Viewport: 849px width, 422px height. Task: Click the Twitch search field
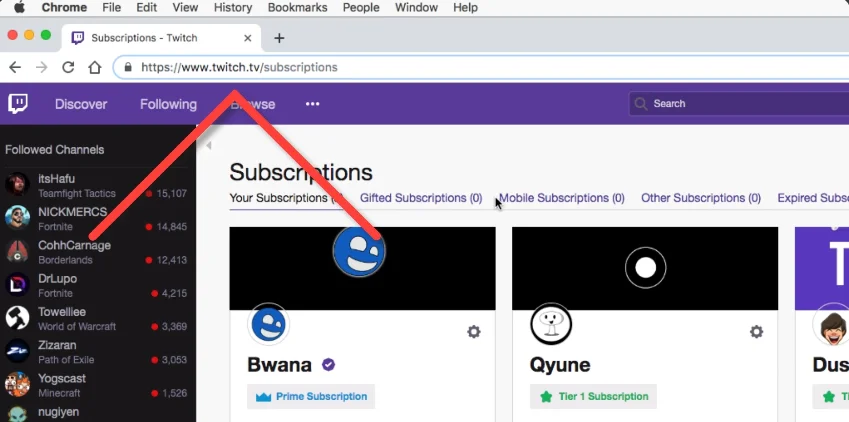pos(739,103)
